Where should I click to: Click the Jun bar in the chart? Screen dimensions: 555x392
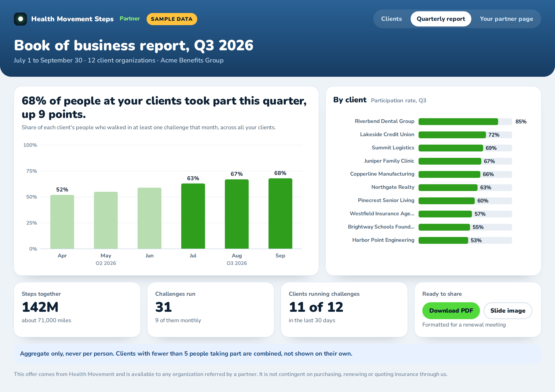(149, 218)
